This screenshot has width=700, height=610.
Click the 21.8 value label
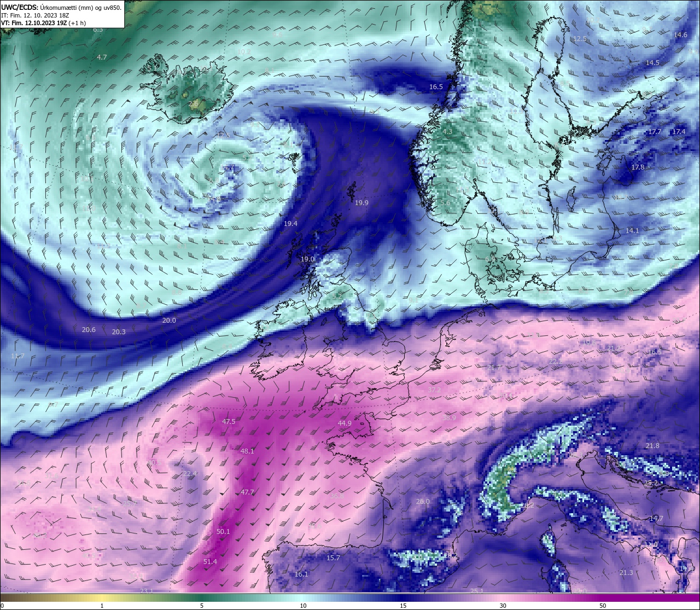(652, 446)
